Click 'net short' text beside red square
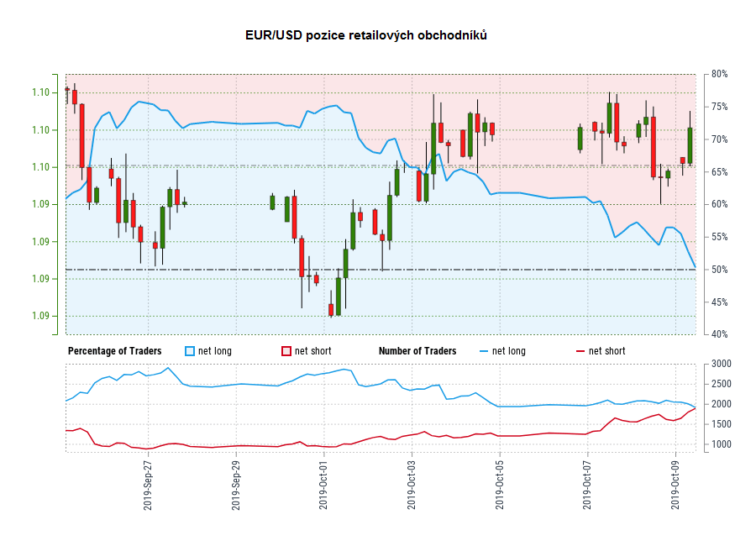The height and width of the screenshot is (546, 756). tap(313, 351)
